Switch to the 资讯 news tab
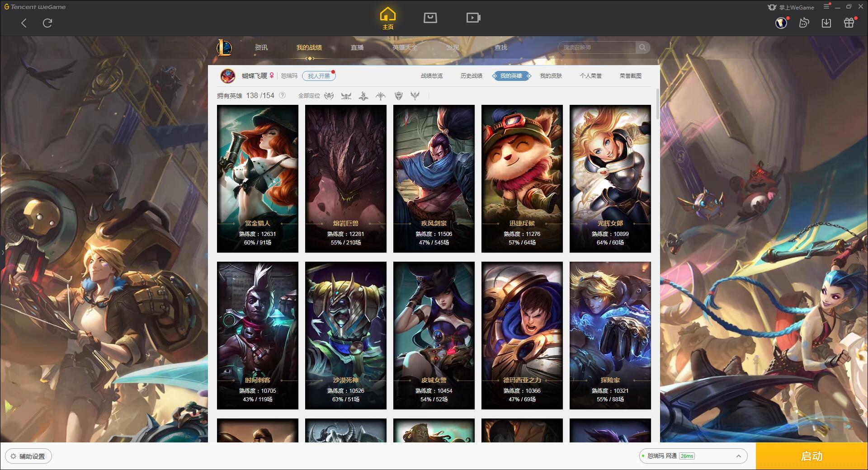This screenshot has width=868, height=470. click(x=261, y=47)
